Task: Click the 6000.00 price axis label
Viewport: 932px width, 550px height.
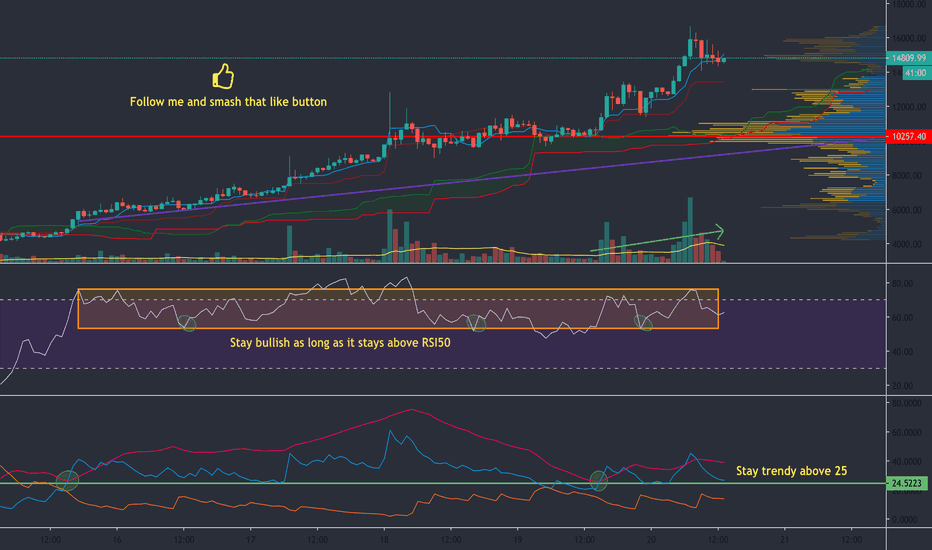Action: tap(908, 210)
